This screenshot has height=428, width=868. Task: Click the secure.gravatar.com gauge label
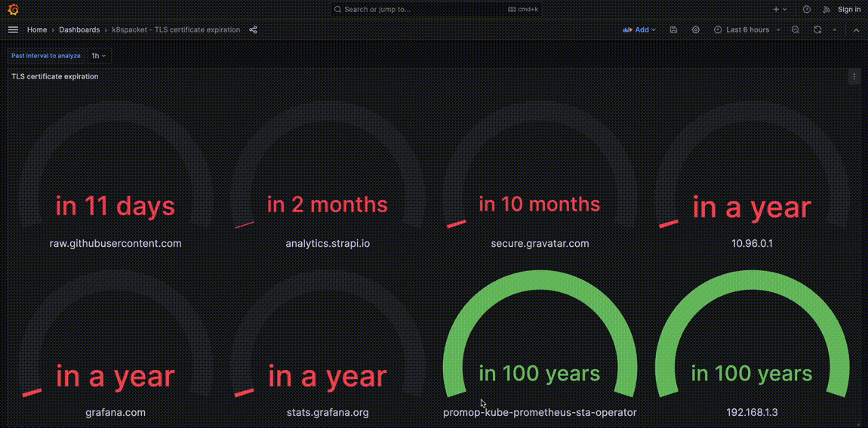click(540, 244)
